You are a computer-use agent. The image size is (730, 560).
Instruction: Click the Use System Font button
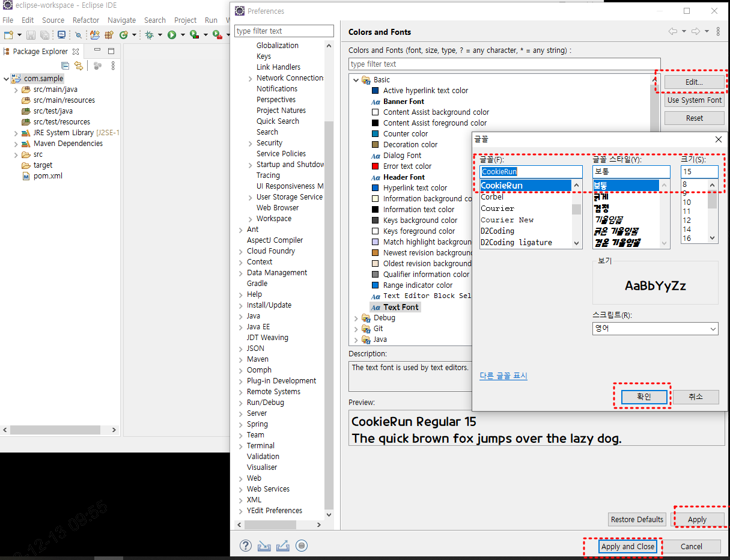click(x=694, y=100)
